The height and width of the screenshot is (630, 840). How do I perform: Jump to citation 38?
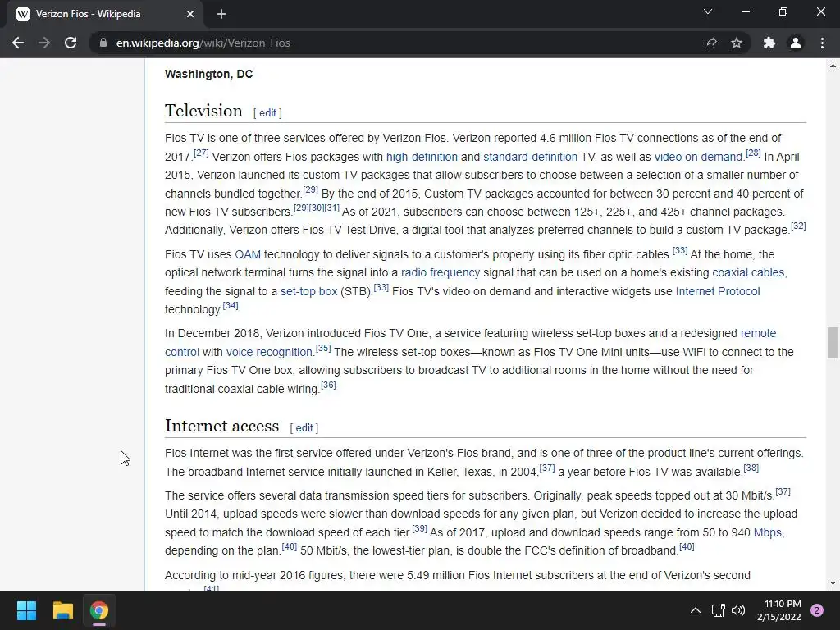point(751,468)
